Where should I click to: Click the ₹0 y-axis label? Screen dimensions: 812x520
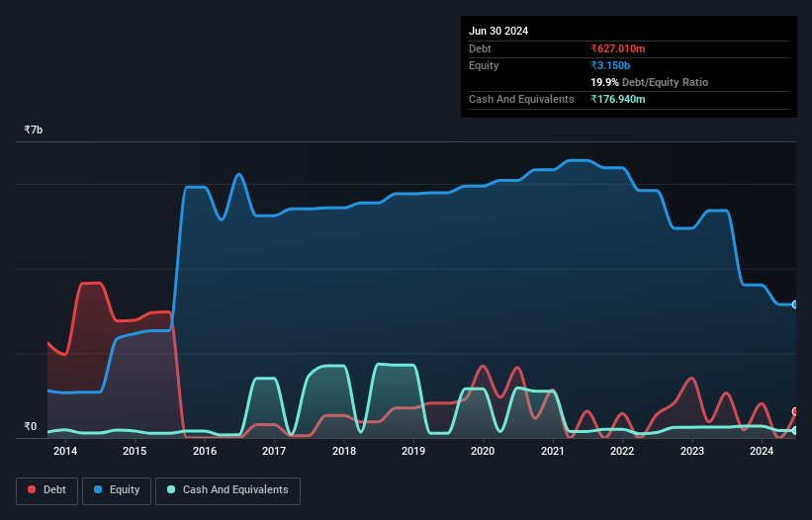(x=30, y=426)
